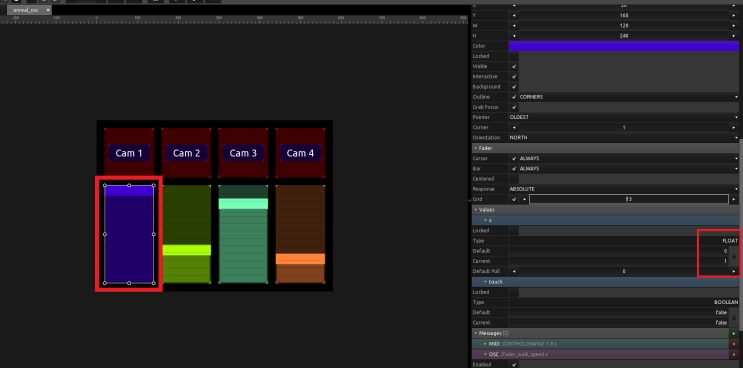The height and width of the screenshot is (368, 743).
Task: Collapse the OSC fader_walk_speed message
Action: (x=485, y=354)
